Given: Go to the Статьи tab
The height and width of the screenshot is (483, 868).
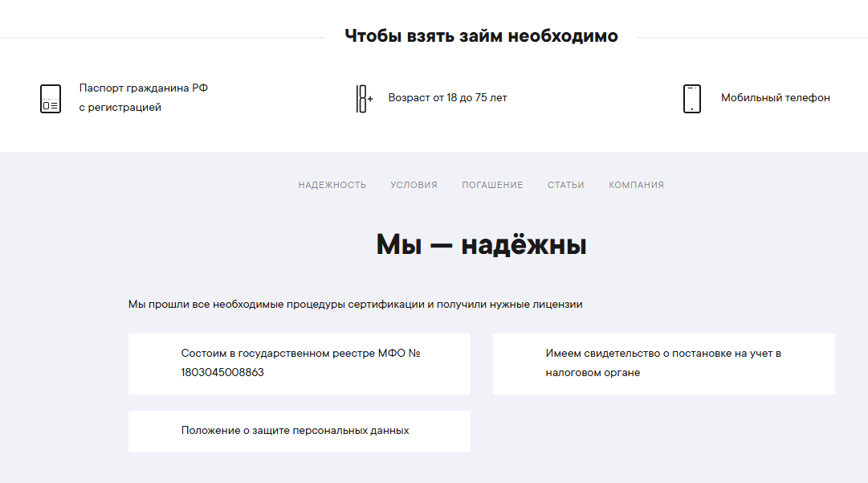Looking at the screenshot, I should coord(565,185).
